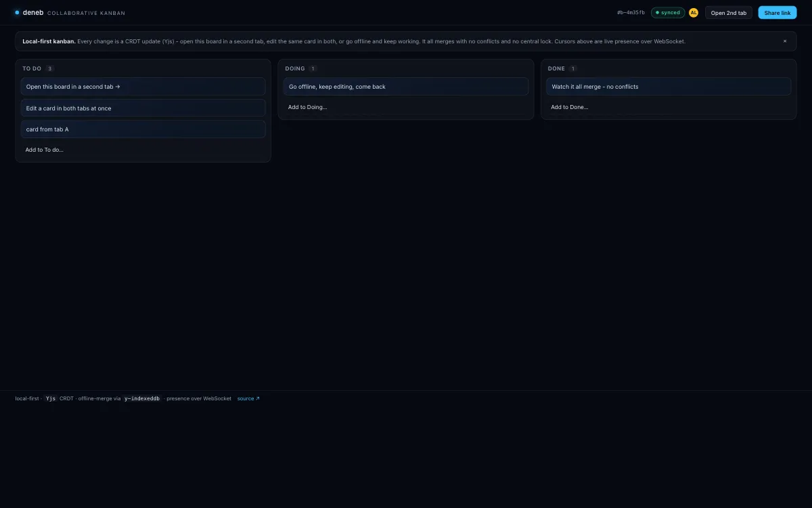Click the Done card count badge
The width and height of the screenshot is (812, 508).
pos(573,68)
